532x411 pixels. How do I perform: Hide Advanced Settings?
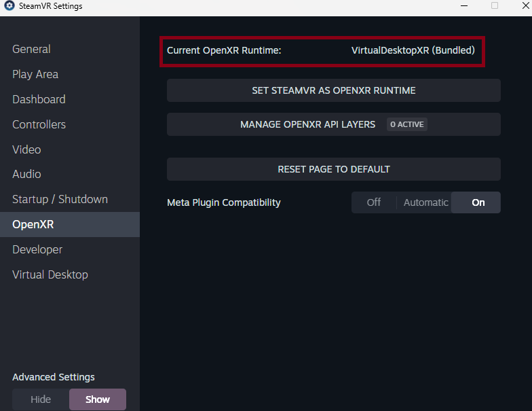(41, 399)
